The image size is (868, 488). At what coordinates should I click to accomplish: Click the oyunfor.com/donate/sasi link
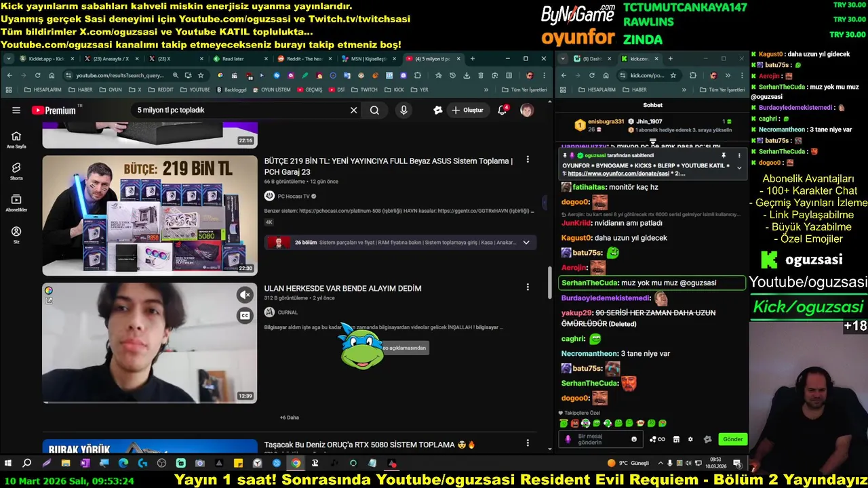pos(619,174)
